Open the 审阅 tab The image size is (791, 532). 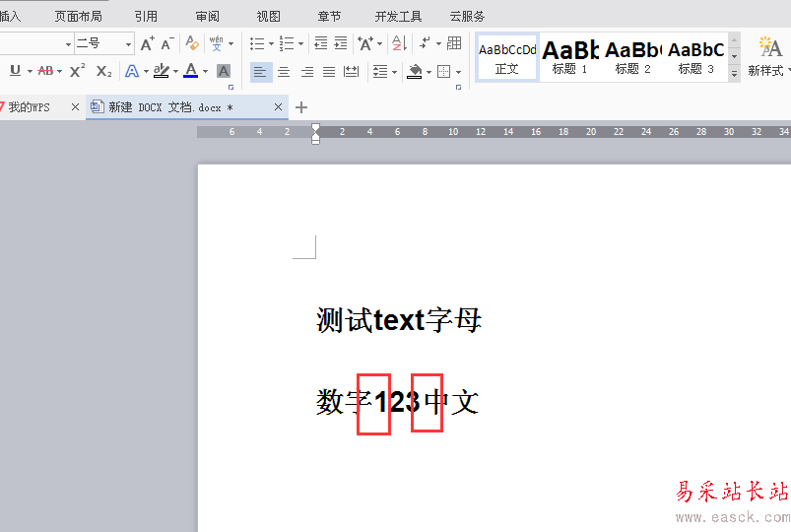coord(207,16)
